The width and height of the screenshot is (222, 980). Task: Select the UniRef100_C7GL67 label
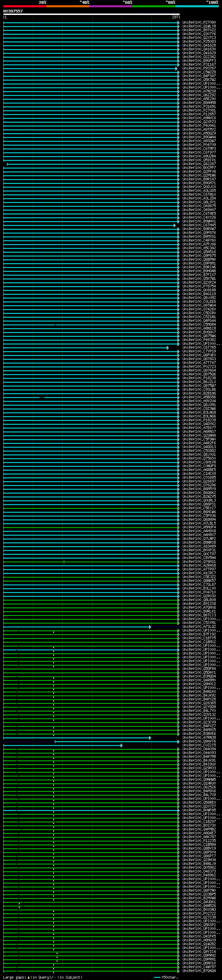tap(199, 584)
